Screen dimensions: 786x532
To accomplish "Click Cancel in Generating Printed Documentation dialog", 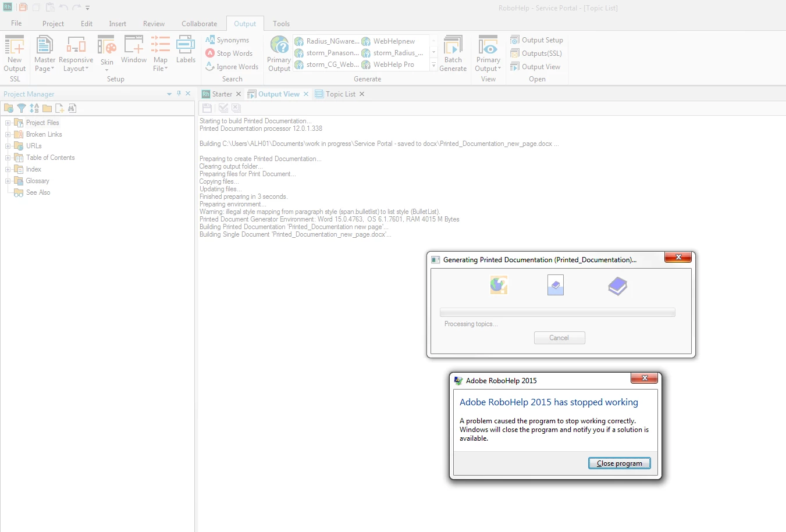I will coord(559,338).
